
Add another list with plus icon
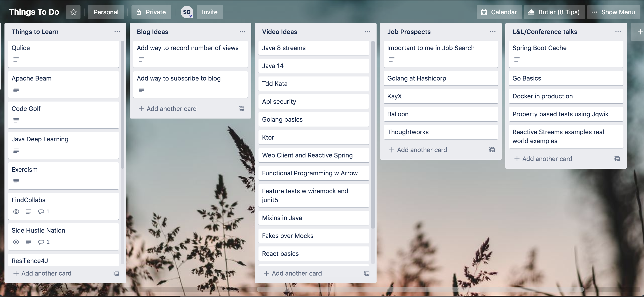640,32
